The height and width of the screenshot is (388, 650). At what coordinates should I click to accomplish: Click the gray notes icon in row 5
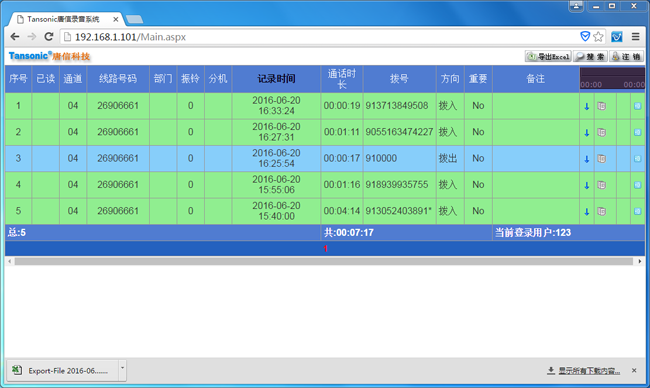point(601,211)
